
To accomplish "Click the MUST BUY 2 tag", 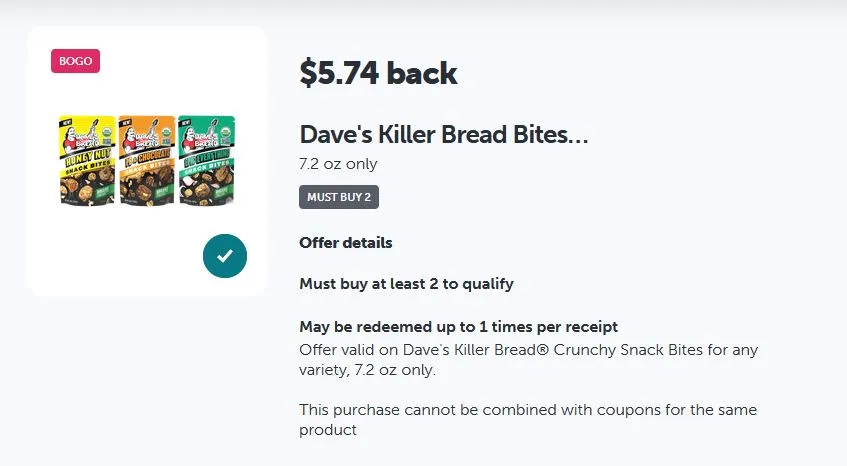I will tap(339, 197).
